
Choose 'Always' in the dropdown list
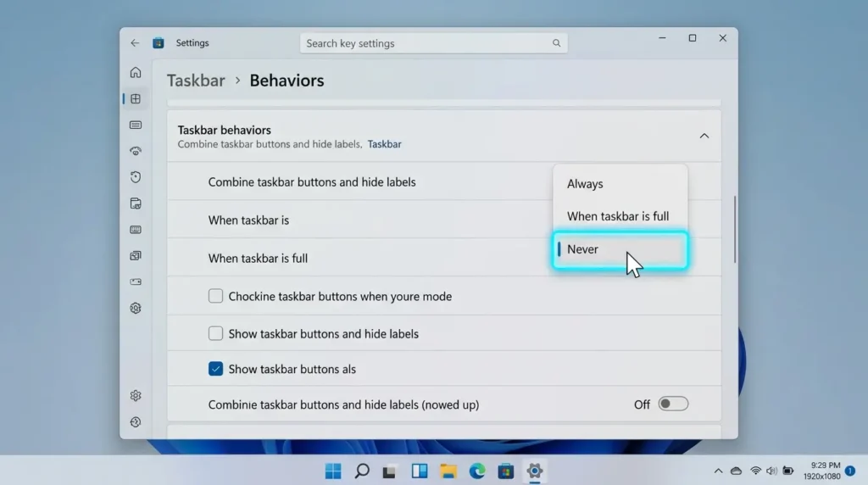click(620, 184)
